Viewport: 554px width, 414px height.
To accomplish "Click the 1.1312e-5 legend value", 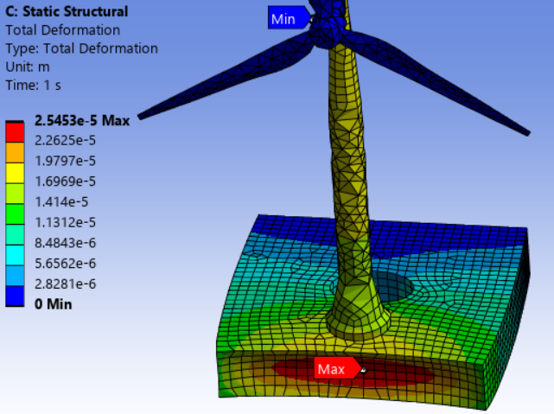I will click(x=65, y=223).
